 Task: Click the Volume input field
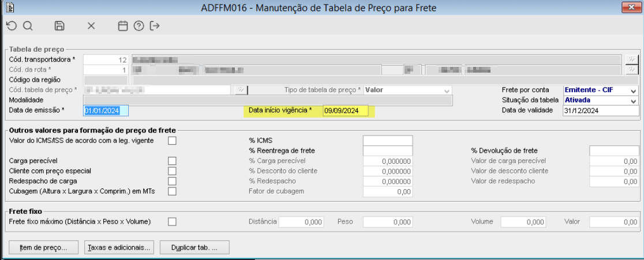pos(523,222)
